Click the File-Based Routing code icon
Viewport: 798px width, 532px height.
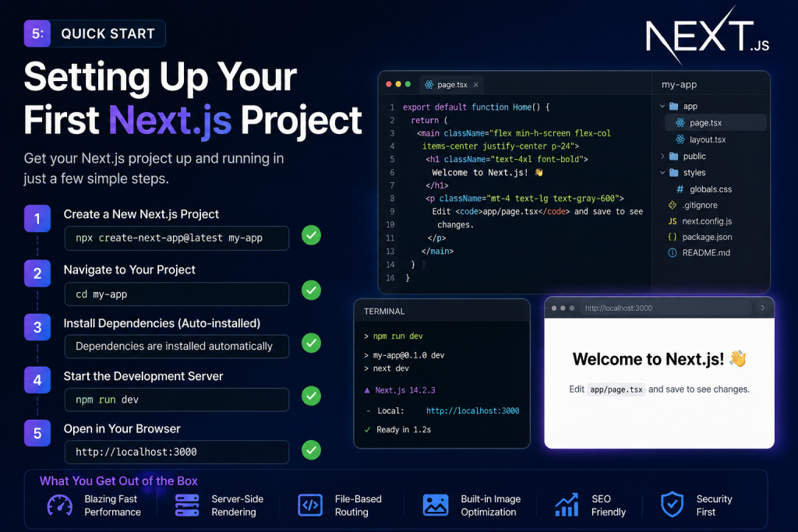[310, 506]
